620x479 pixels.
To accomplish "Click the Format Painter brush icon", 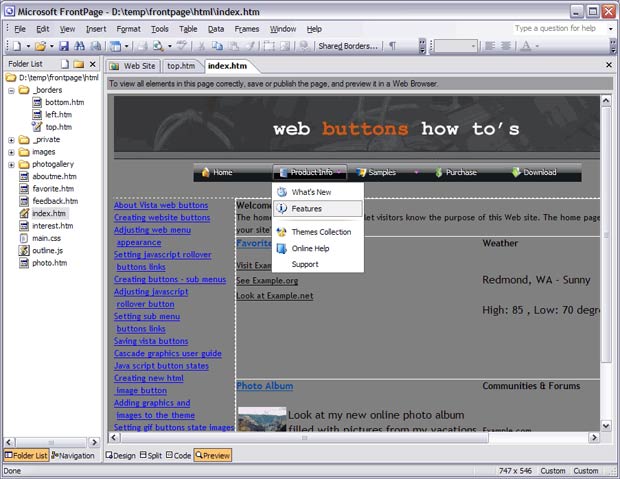I will [x=250, y=46].
